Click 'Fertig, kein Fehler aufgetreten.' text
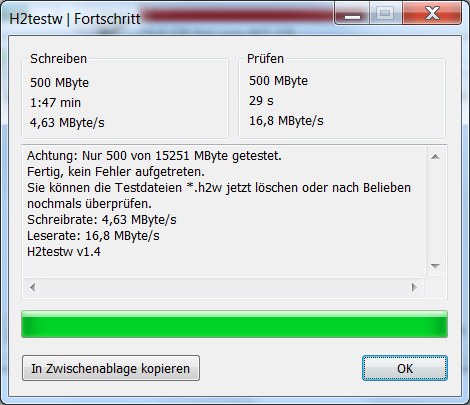The image size is (470, 405). coord(116,172)
